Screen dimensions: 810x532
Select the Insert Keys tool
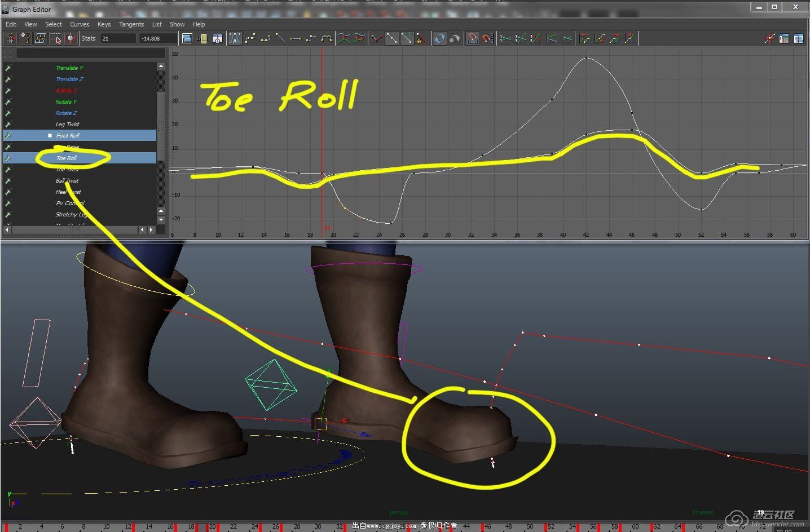(x=25, y=38)
